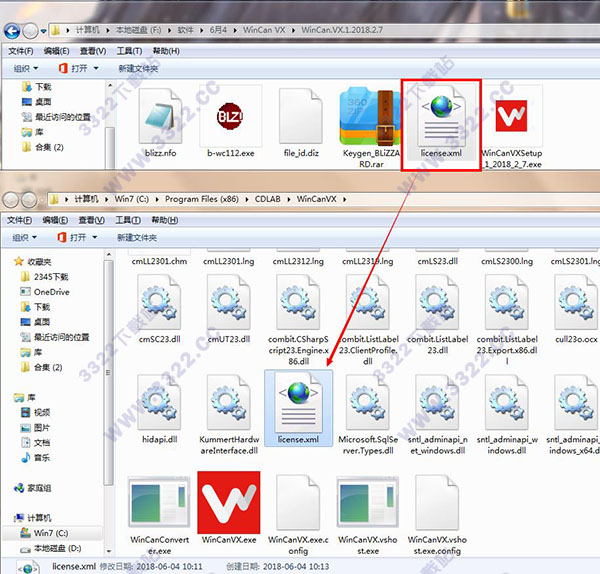Click 打开 button in upper window
The image size is (600, 574).
[73, 68]
